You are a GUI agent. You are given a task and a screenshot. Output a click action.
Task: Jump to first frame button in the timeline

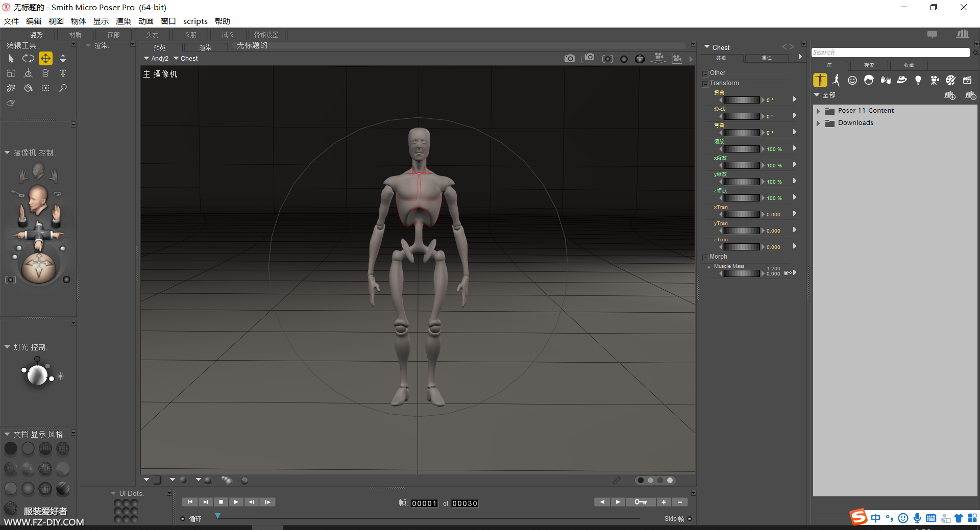(189, 502)
